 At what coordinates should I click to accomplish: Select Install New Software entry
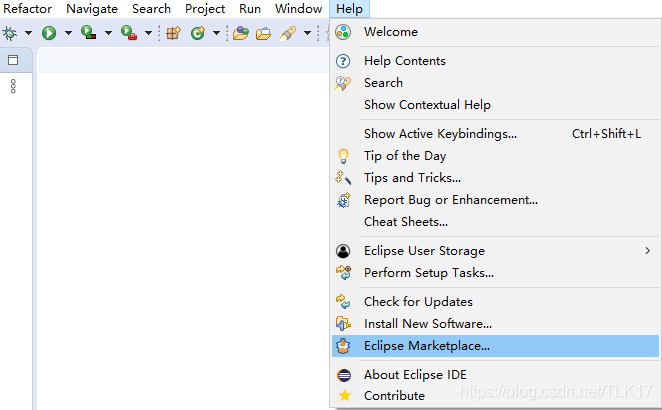coord(495,324)
